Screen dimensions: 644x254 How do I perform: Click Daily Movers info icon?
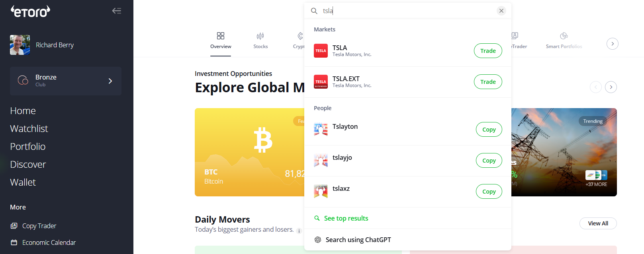(299, 231)
